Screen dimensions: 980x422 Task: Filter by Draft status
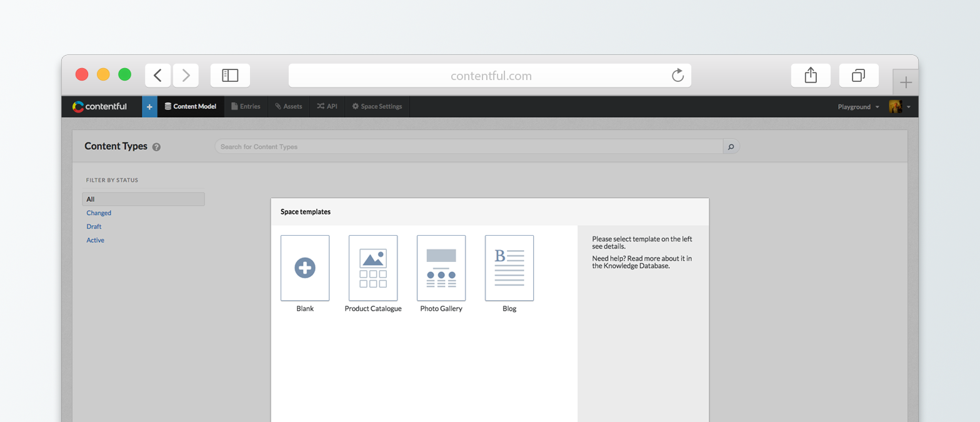94,227
